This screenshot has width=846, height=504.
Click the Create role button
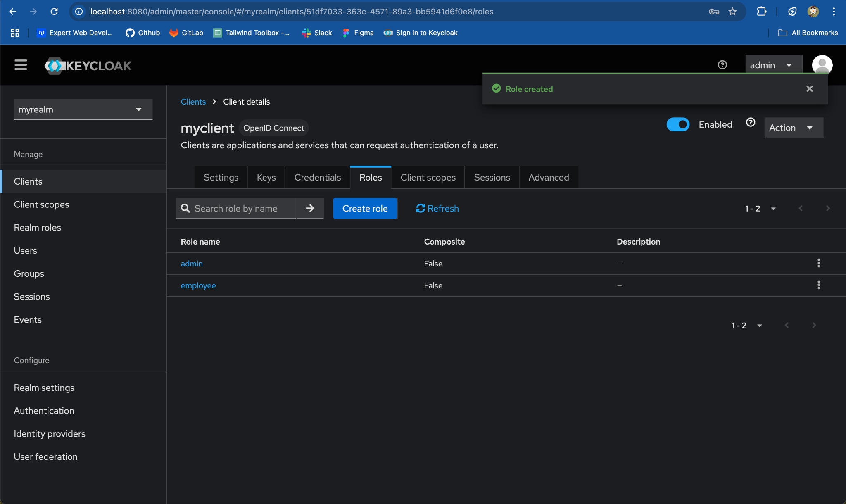pyautogui.click(x=365, y=209)
